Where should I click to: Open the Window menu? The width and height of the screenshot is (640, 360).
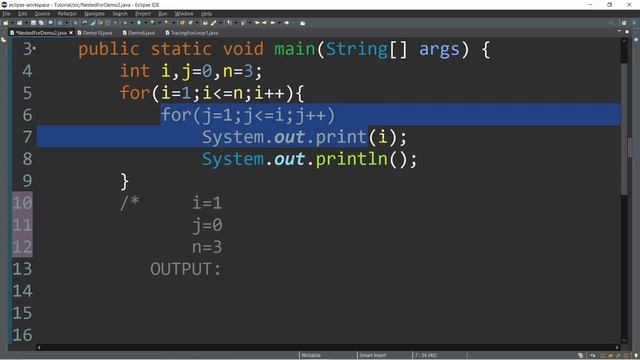(184, 14)
